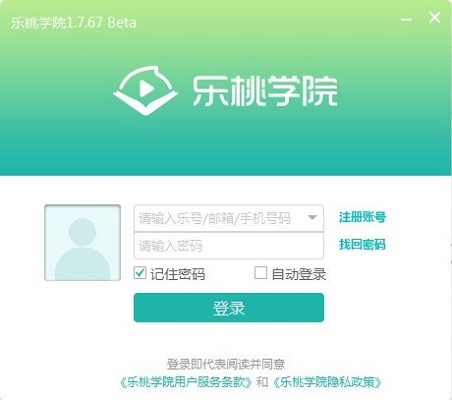452x400 pixels.
Task: Focus the 乐号/邮箱/手机号码 account field
Action: coord(229,218)
